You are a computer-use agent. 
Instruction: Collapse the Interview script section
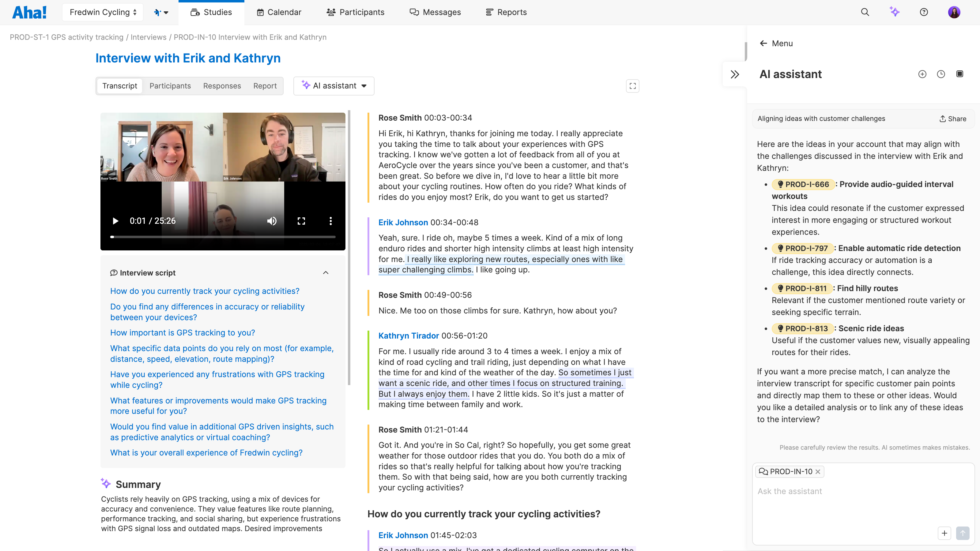[326, 273]
